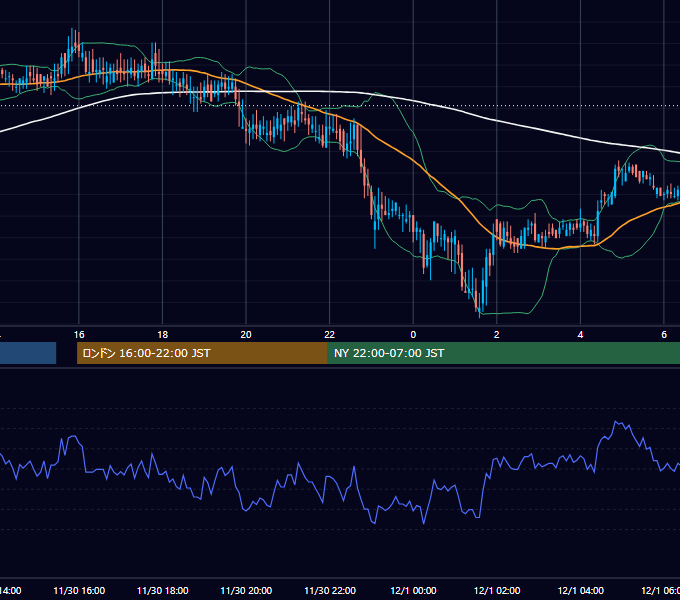Viewport: 680px width, 600px height.
Task: Click the 20 hour label on chart axis
Action: (x=246, y=335)
